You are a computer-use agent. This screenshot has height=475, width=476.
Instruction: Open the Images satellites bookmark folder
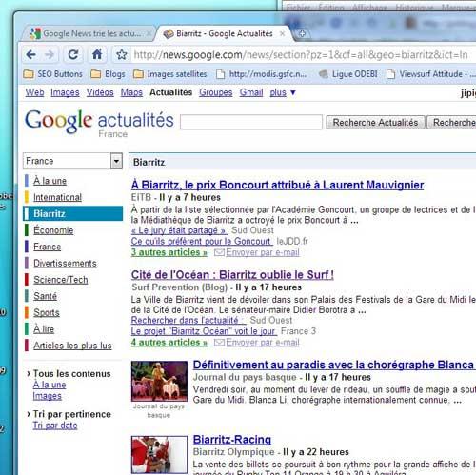pyautogui.click(x=170, y=74)
